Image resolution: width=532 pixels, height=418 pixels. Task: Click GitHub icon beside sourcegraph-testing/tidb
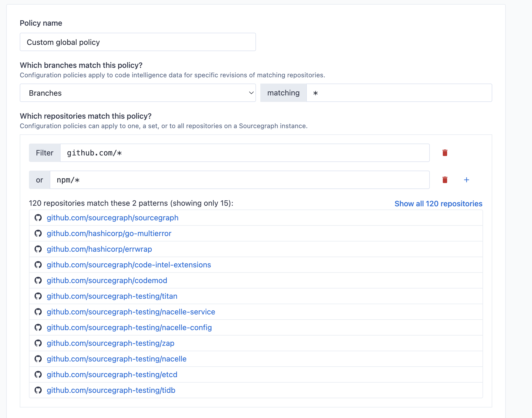[38, 390]
